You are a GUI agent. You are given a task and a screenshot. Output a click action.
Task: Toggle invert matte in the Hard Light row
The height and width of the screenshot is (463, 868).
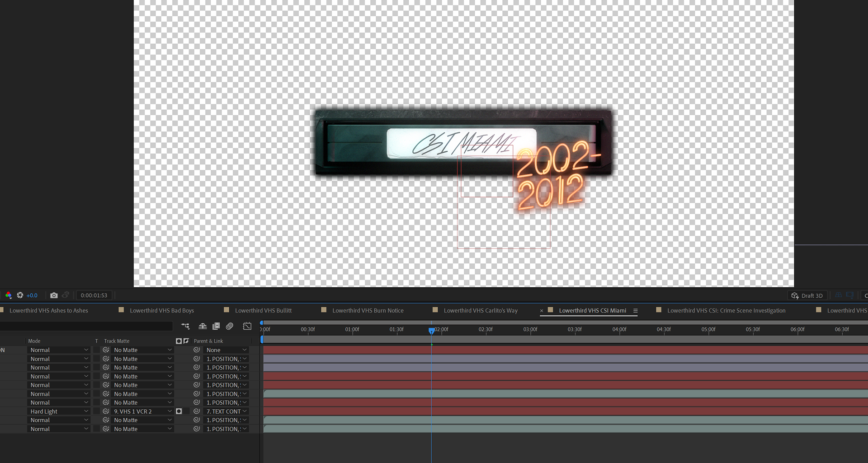(186, 412)
